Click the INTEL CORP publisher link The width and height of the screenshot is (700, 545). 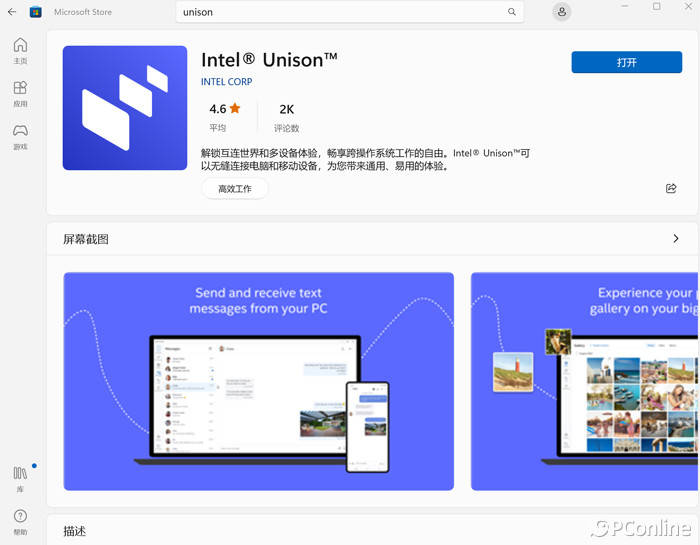tap(226, 82)
